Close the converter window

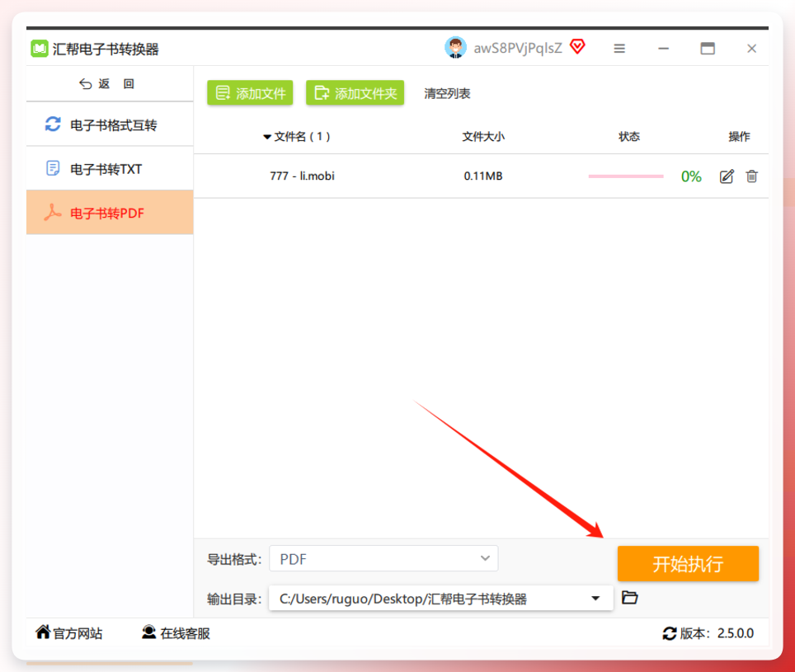(x=751, y=48)
